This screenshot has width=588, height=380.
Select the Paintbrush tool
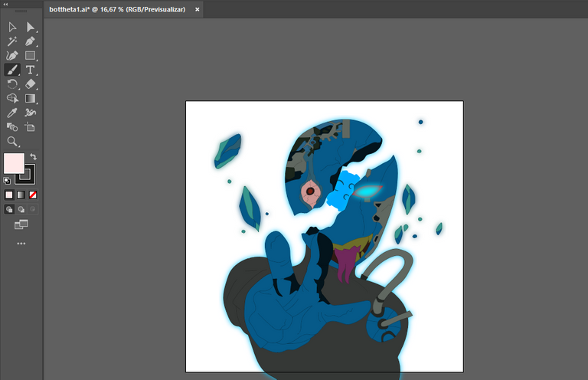click(x=12, y=70)
